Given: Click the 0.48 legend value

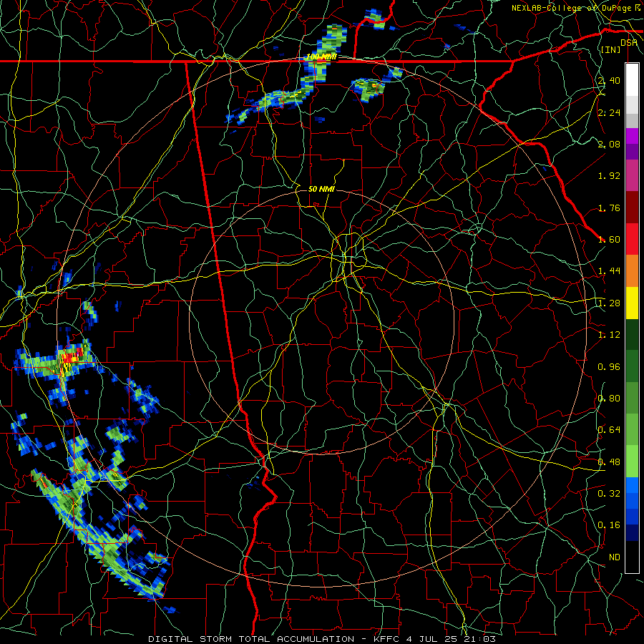Looking at the screenshot, I should pos(609,462).
